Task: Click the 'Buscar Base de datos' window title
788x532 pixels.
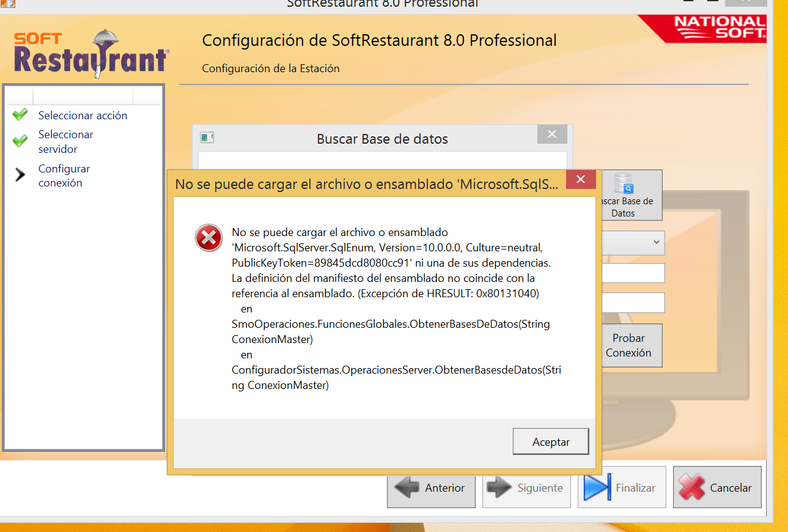Action: click(x=382, y=139)
